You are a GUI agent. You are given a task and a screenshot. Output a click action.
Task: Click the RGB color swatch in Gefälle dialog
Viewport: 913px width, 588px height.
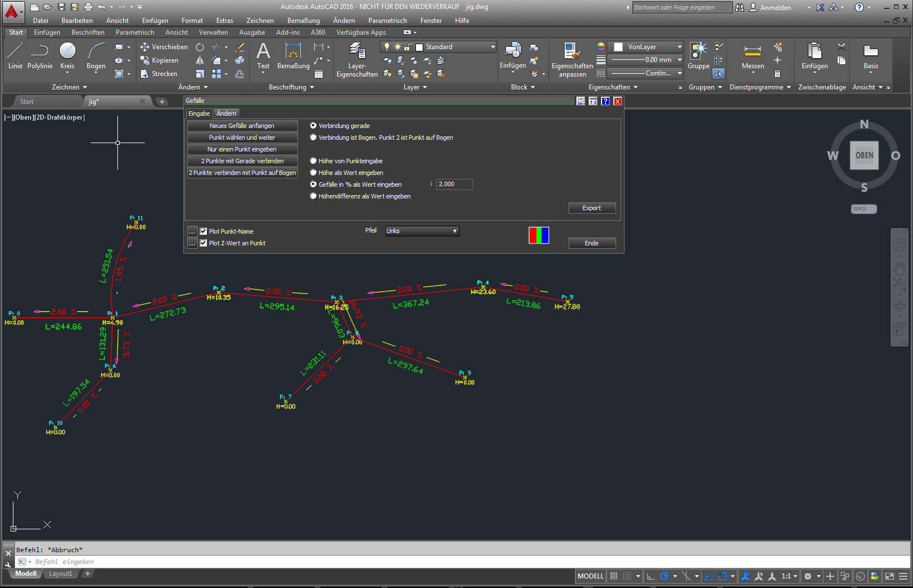(538, 235)
